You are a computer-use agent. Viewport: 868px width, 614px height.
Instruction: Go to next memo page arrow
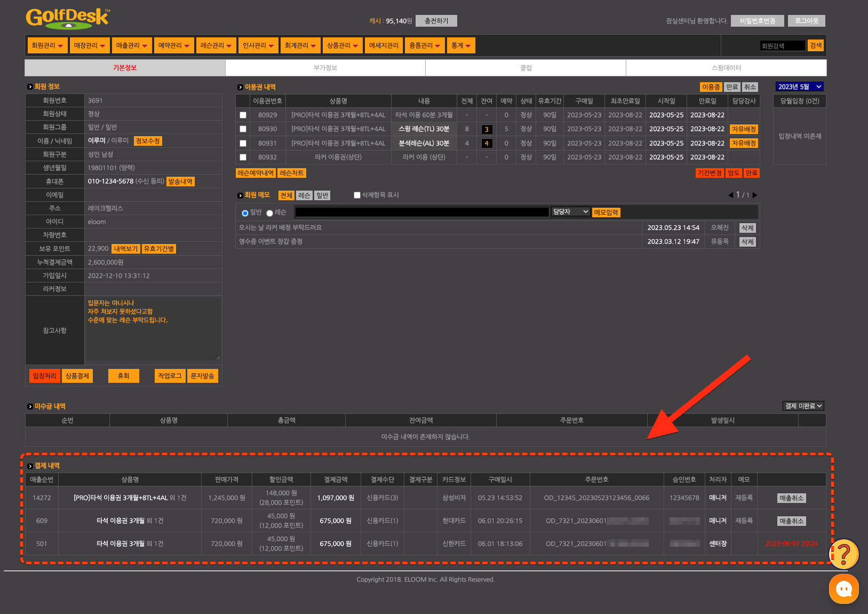click(x=755, y=195)
